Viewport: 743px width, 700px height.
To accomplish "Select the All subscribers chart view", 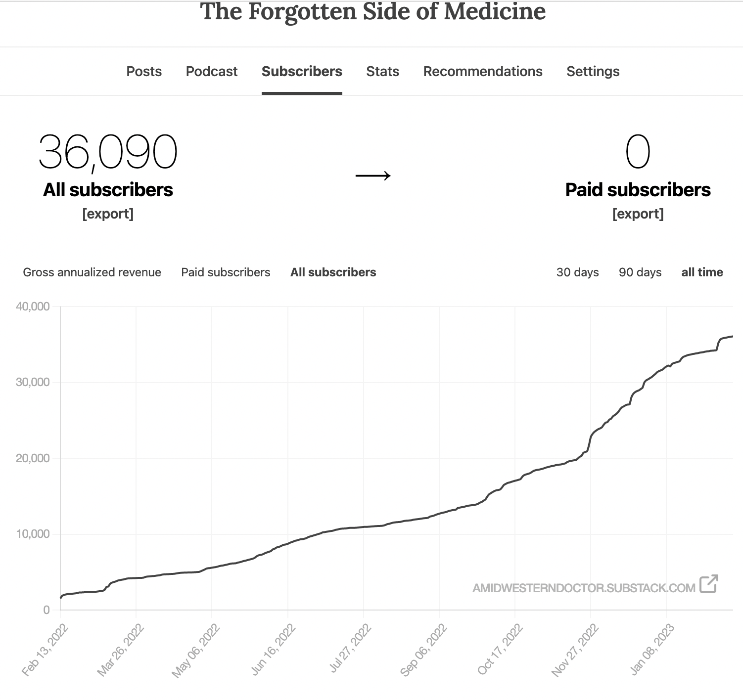I will pos(333,272).
